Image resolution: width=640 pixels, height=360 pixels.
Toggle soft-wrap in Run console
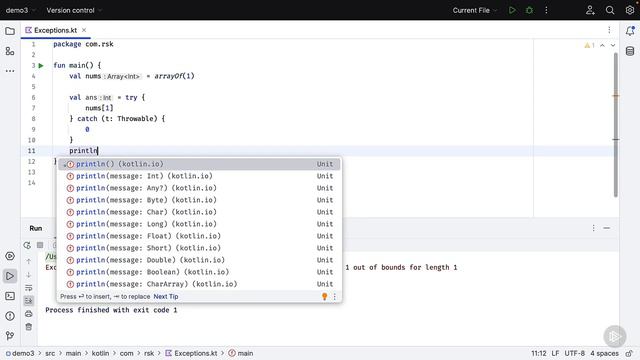pyautogui.click(x=29, y=288)
